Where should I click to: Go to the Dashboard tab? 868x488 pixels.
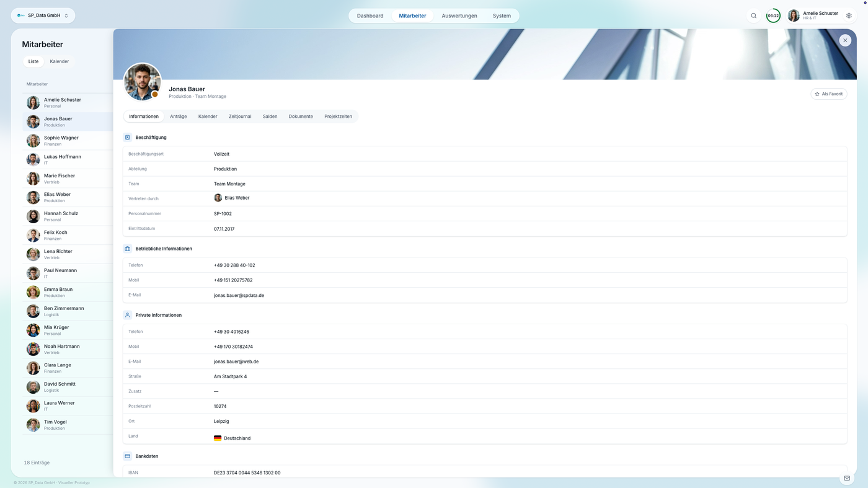coord(370,16)
